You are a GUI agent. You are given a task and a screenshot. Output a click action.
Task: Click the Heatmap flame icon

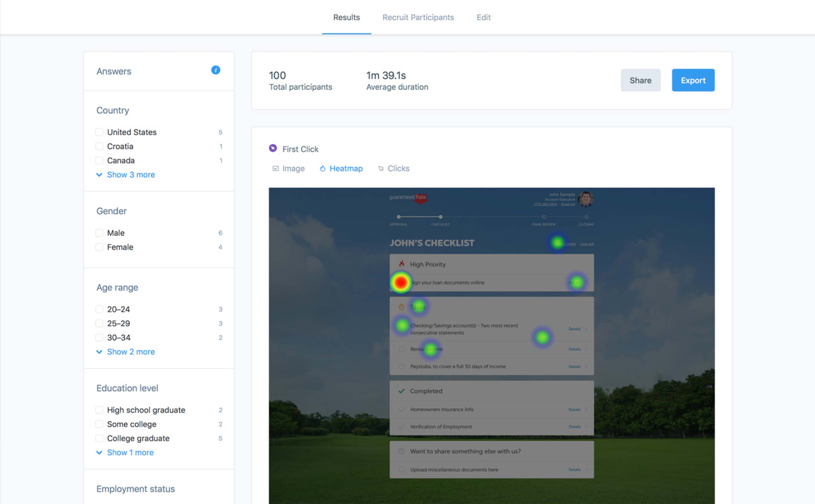[x=322, y=169]
